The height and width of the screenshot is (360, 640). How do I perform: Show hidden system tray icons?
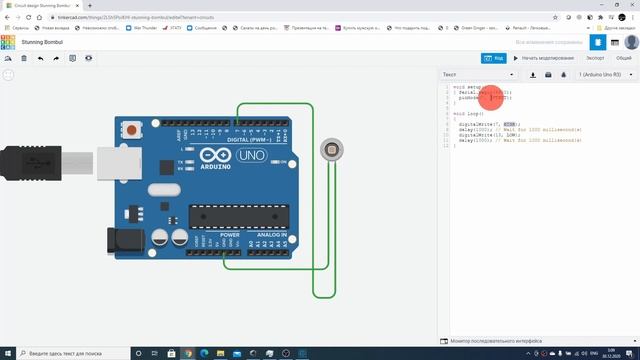tap(528, 353)
